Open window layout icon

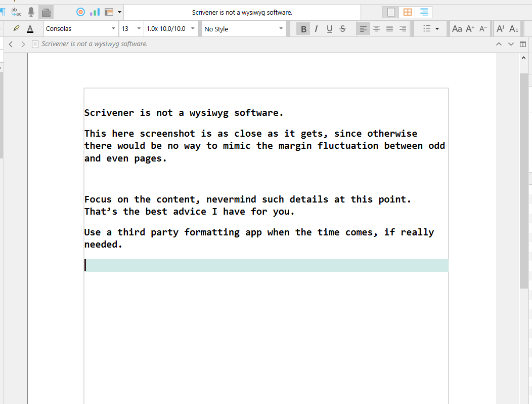[x=109, y=12]
